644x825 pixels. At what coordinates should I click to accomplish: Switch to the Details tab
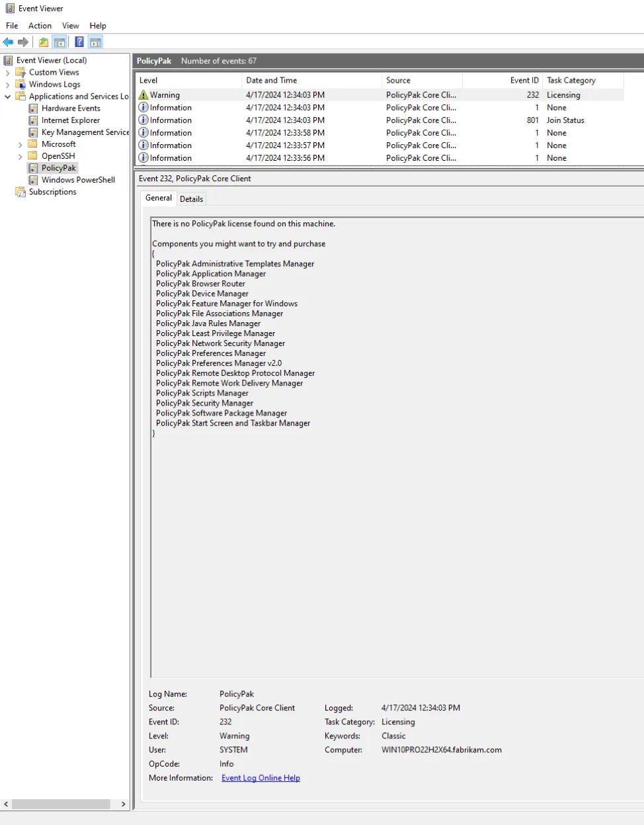tap(191, 199)
